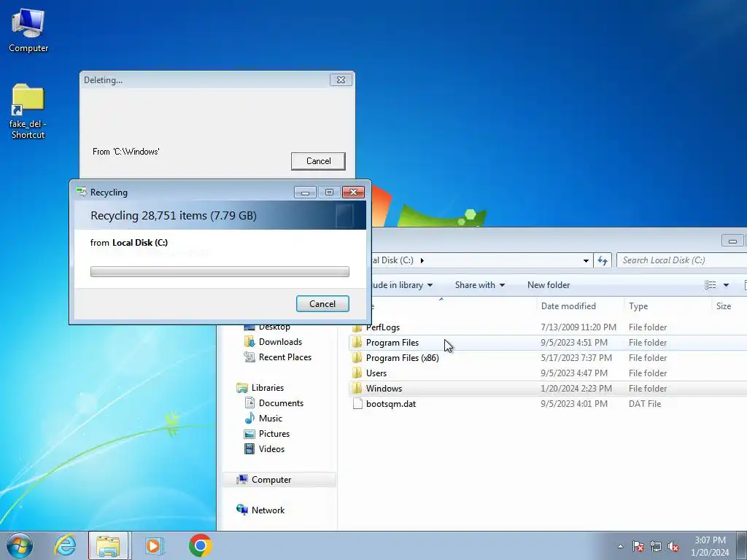This screenshot has height=560, width=747.
Task: Open the Documents library
Action: tap(281, 403)
